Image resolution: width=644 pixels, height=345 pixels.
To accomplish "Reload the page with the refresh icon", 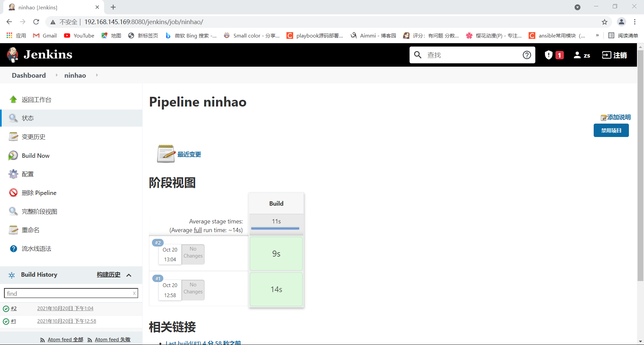I will (x=36, y=22).
